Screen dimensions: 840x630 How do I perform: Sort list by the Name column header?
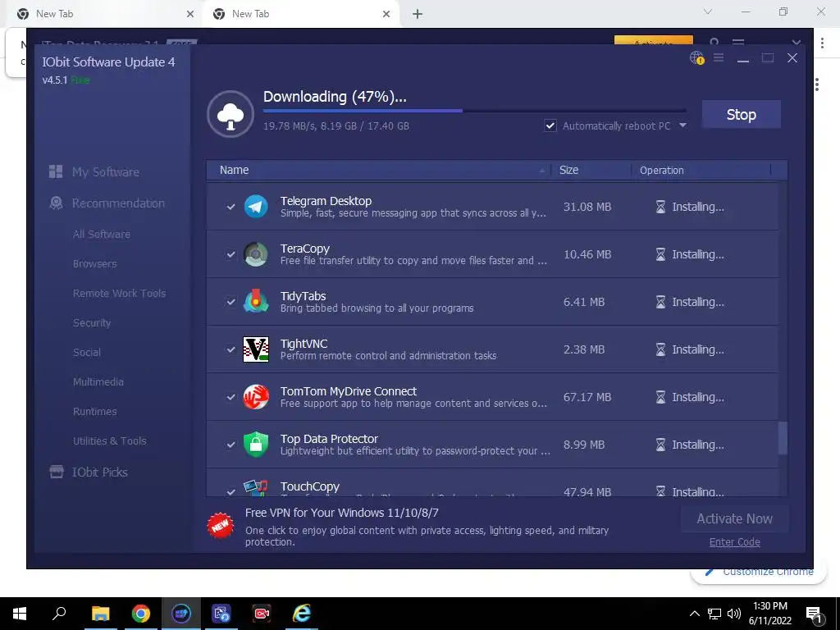(379, 170)
